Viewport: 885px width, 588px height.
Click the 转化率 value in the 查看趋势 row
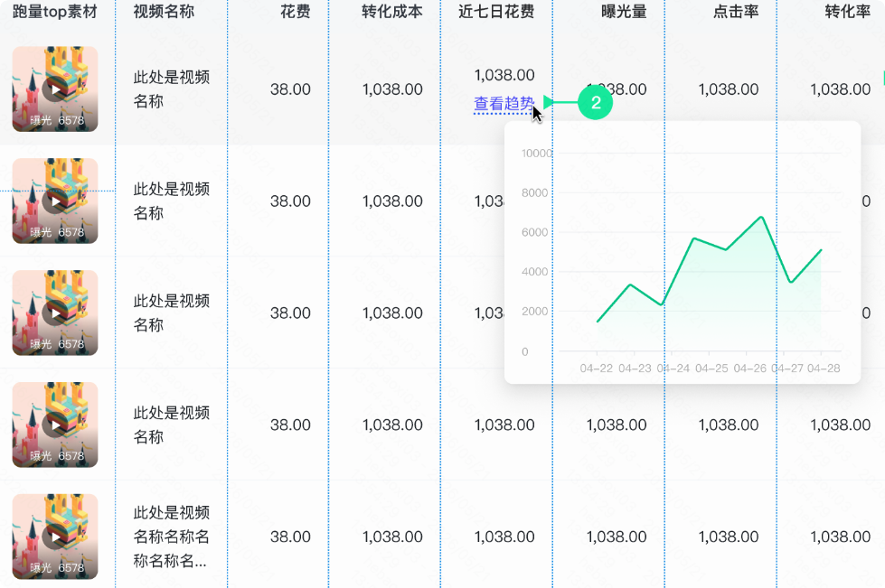point(841,89)
